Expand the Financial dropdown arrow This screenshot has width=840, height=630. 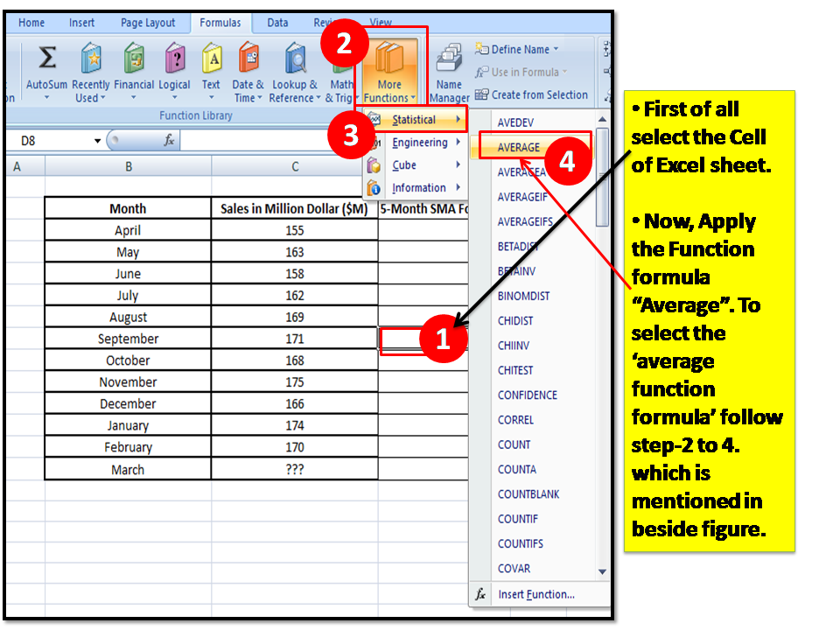pos(133,97)
